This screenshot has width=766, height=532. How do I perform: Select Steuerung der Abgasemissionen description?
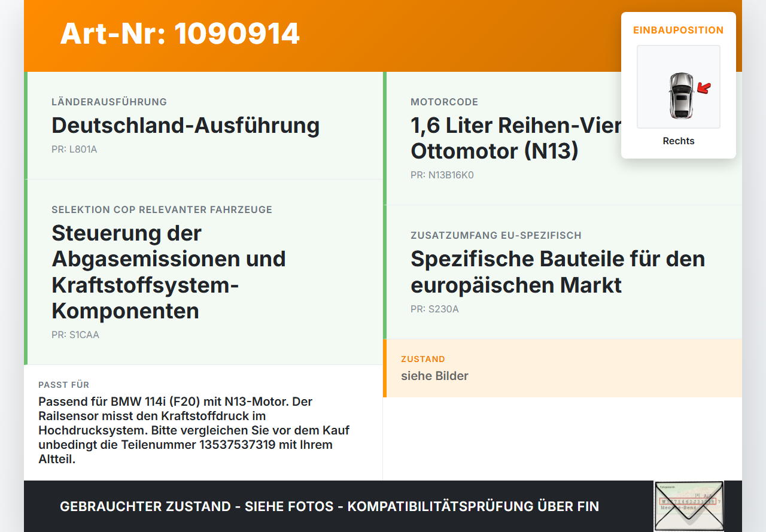click(x=169, y=272)
